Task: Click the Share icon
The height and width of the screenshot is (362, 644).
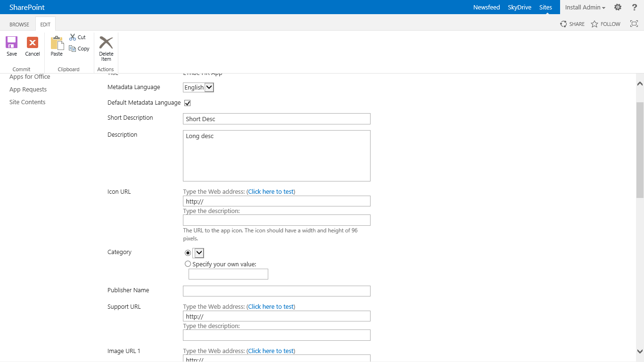Action: coord(563,24)
